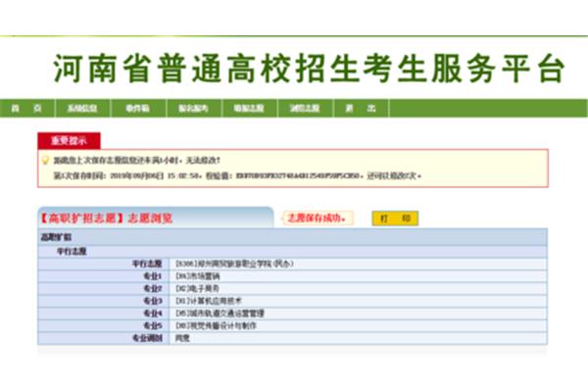Open the 浏览志愿 navigation item

pyautogui.click(x=305, y=109)
